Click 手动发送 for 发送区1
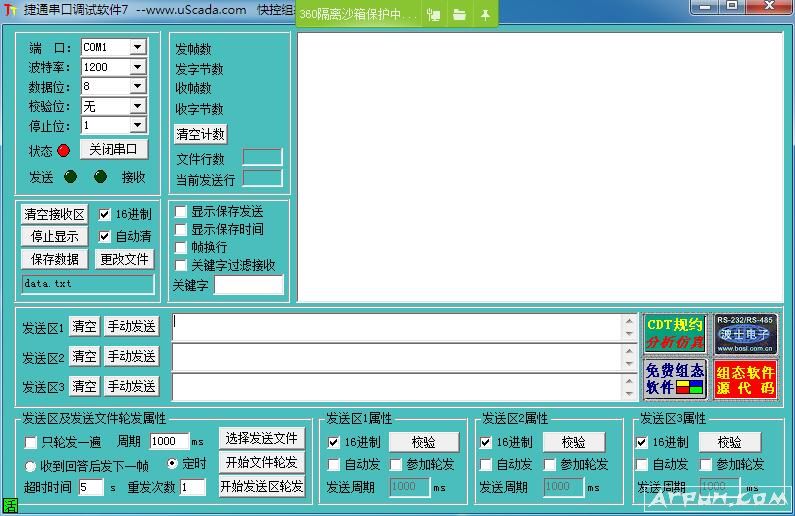The image size is (795, 516). click(x=131, y=327)
